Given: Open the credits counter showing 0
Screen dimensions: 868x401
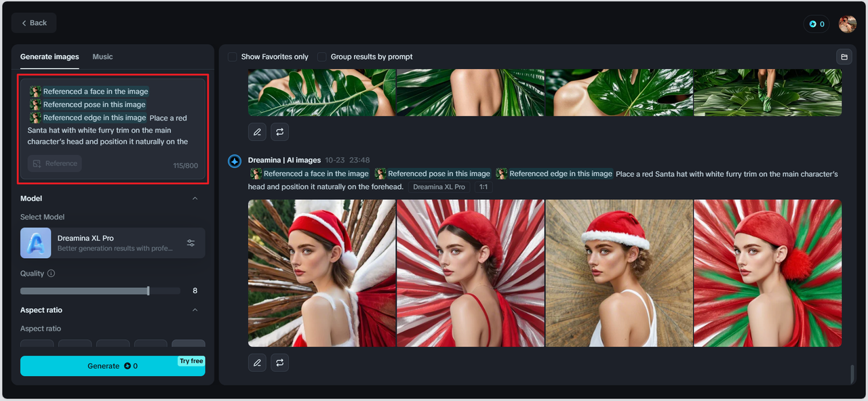Looking at the screenshot, I should (x=816, y=24).
